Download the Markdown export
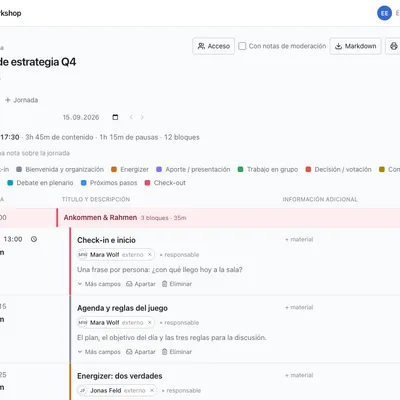The image size is (400, 400). click(355, 46)
